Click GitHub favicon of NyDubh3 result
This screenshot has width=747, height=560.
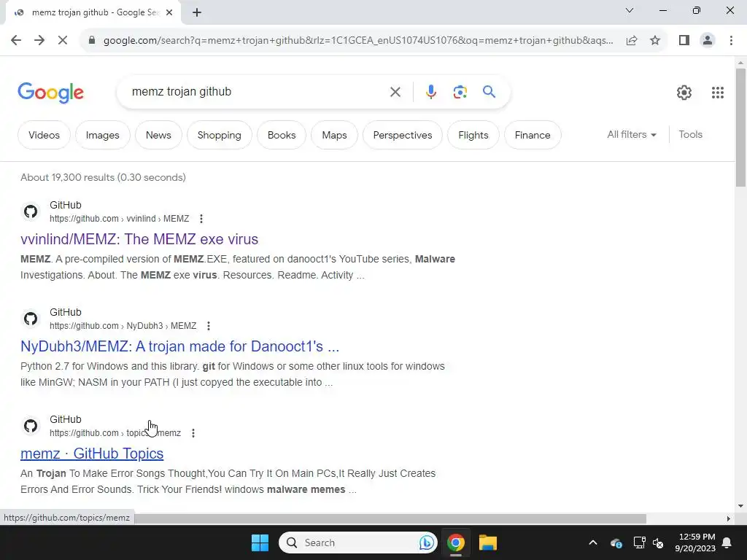[31, 319]
